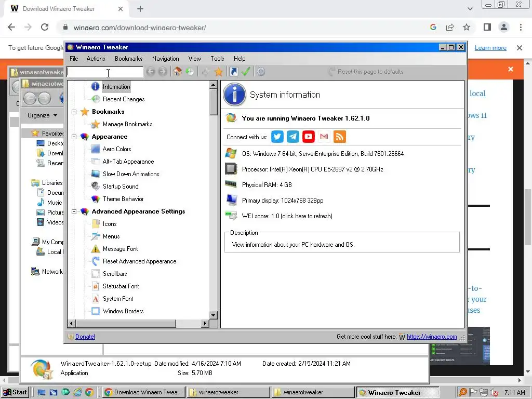Select Startup Sound tree item
The height and width of the screenshot is (399, 532).
pos(121,187)
